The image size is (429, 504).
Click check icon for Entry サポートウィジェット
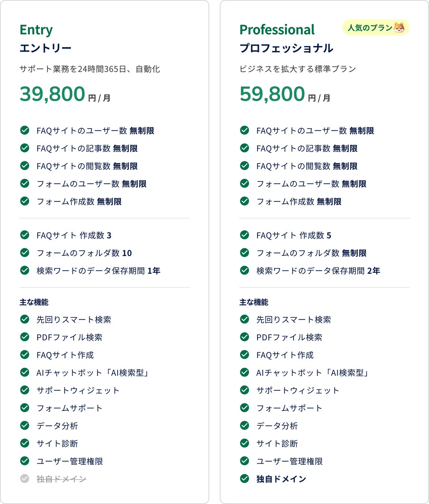coord(25,390)
